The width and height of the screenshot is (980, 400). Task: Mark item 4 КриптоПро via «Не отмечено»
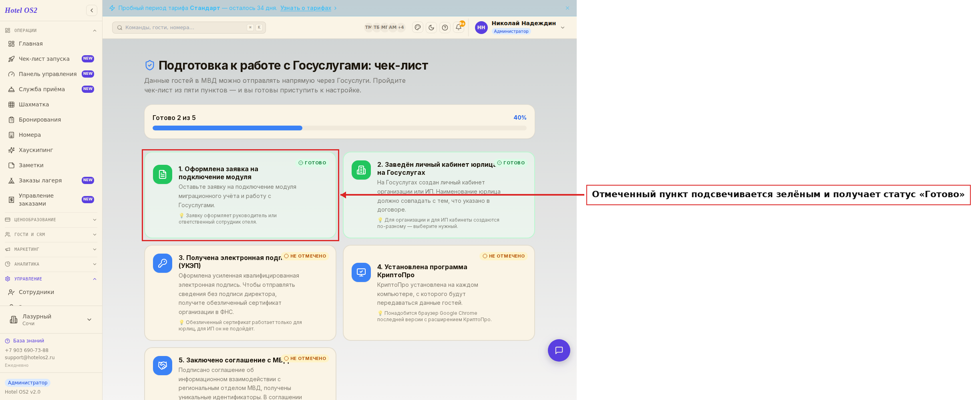tap(504, 256)
